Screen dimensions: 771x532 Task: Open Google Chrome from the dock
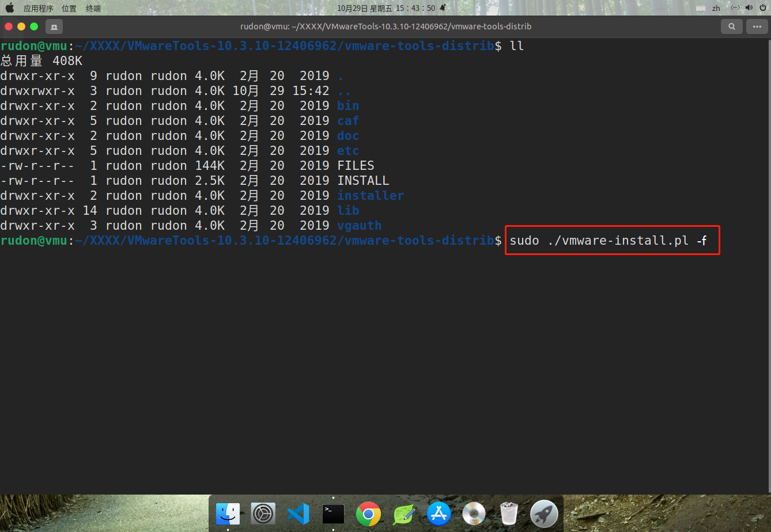click(x=368, y=513)
